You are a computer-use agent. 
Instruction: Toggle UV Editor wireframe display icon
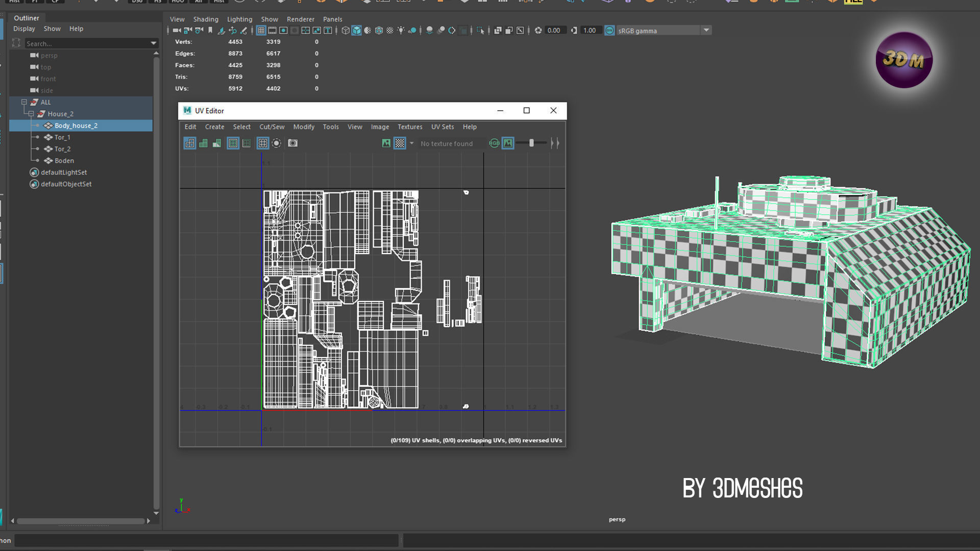(x=189, y=143)
